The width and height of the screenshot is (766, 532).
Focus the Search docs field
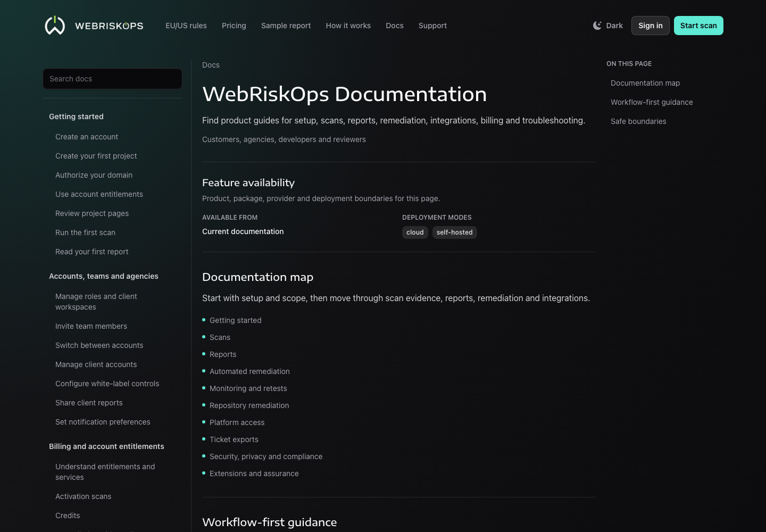click(x=112, y=79)
